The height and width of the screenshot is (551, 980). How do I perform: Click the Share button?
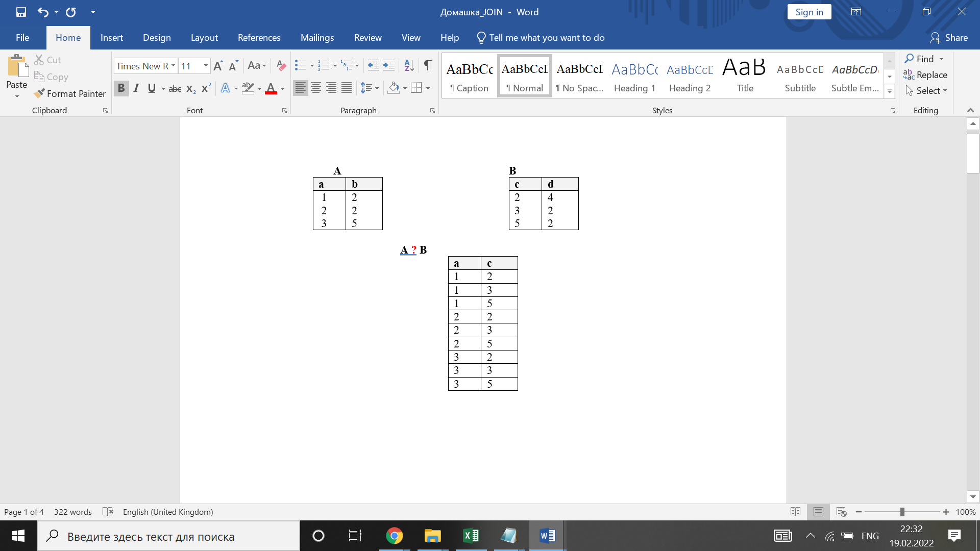949,38
